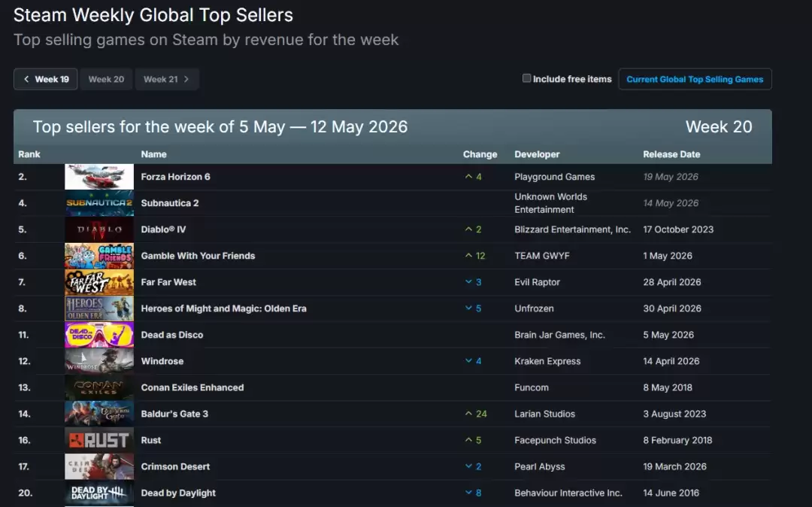Click the Change column header

pos(480,154)
